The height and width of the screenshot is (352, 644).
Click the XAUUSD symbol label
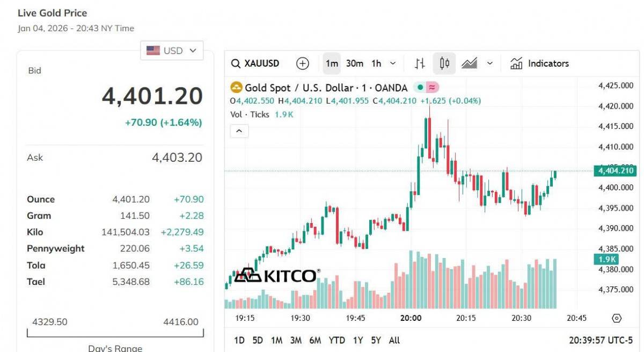tap(261, 63)
